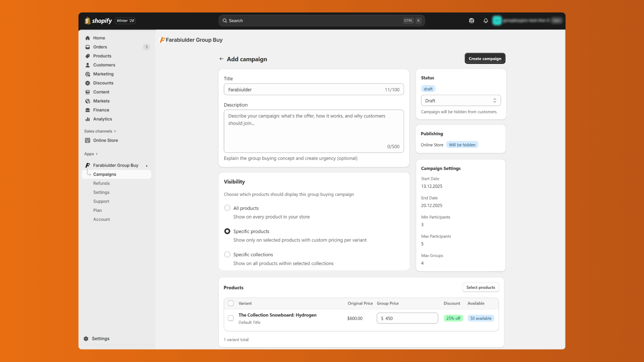Select the Specific collections radio option
644x362 pixels.
[x=227, y=255]
